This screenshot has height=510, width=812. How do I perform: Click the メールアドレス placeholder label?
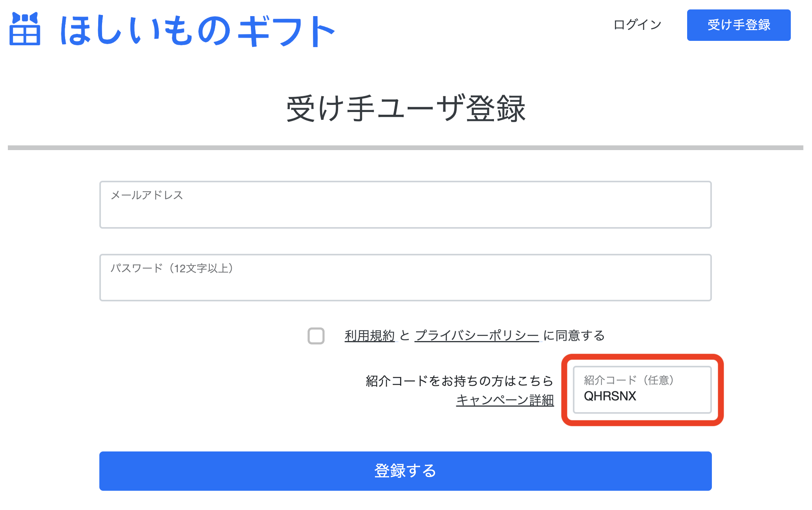coord(146,195)
